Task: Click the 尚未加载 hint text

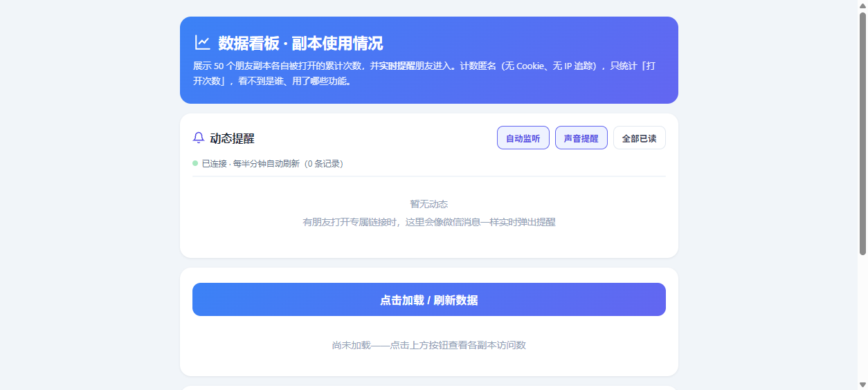Action: [428, 345]
